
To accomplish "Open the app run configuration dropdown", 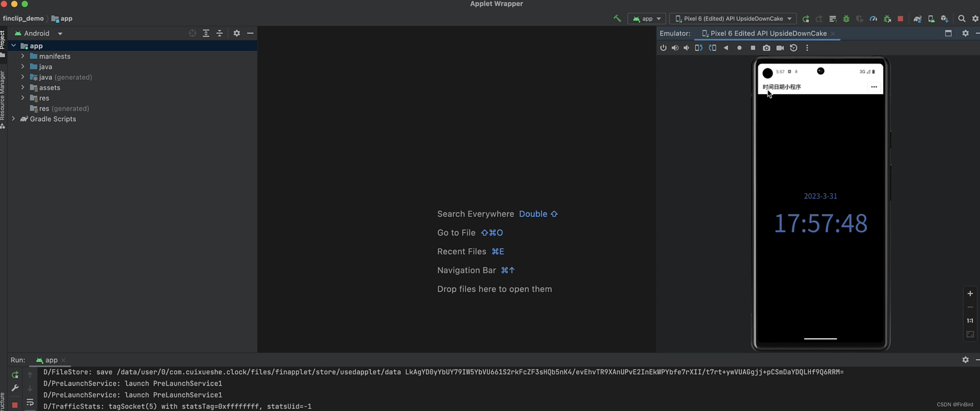I will pyautogui.click(x=646, y=19).
